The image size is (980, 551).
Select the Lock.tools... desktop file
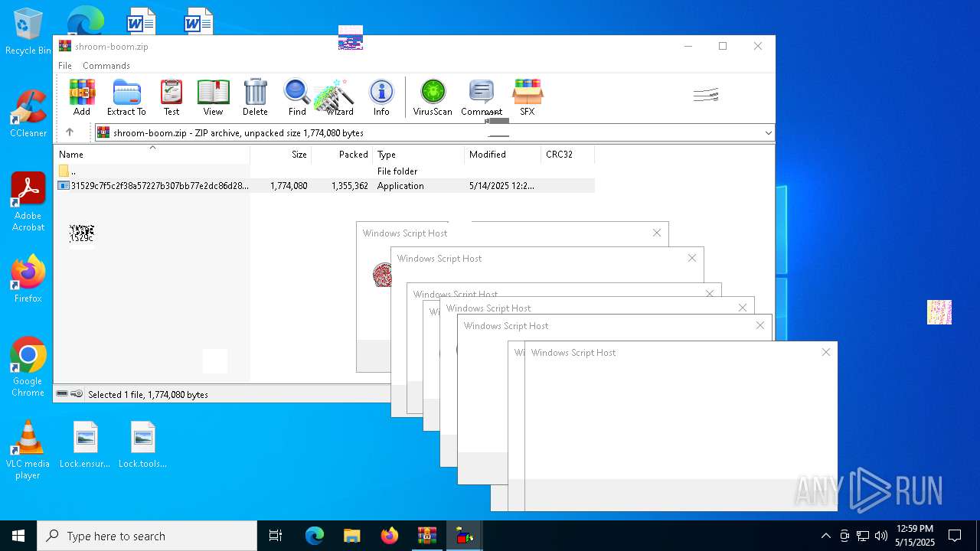tap(142, 445)
